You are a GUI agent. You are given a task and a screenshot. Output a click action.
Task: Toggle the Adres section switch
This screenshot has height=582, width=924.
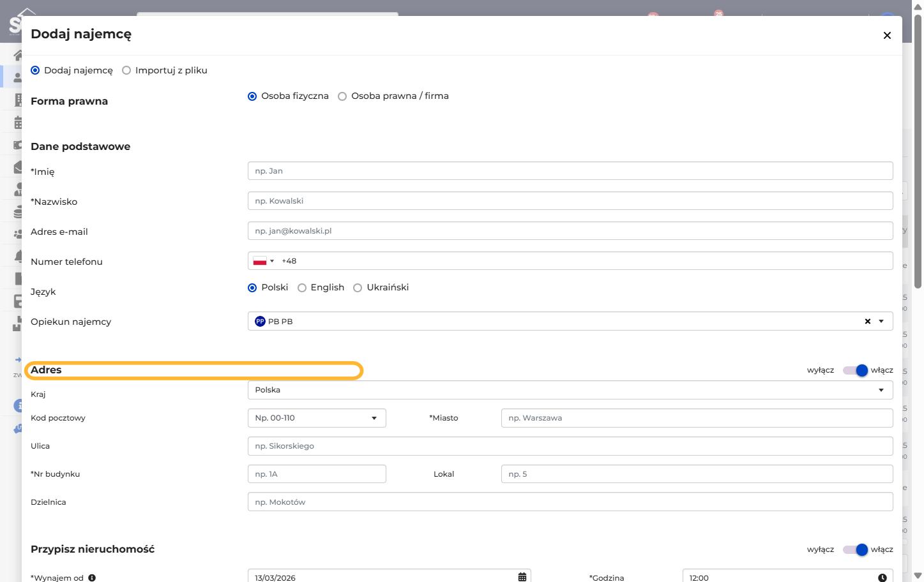[x=855, y=370]
